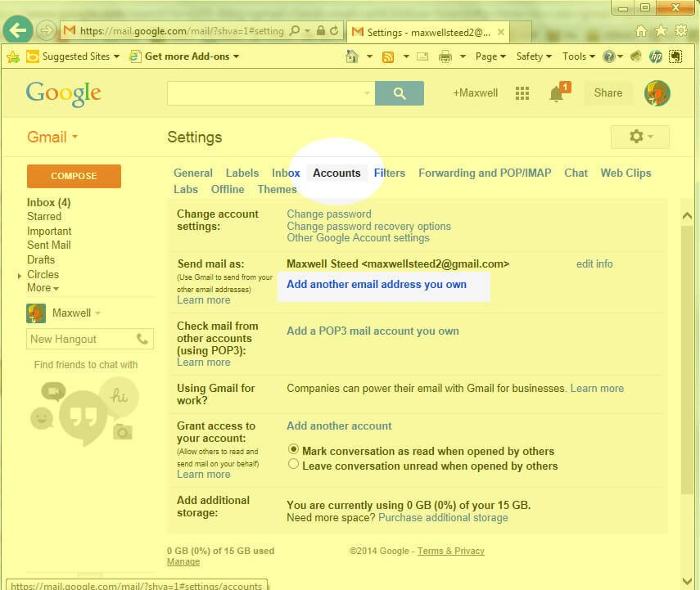Open the Inbox (4) folder
The image size is (700, 590).
(48, 202)
